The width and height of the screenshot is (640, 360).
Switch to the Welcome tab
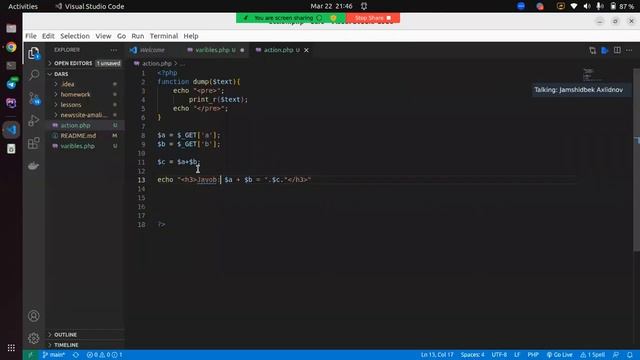tap(152, 50)
